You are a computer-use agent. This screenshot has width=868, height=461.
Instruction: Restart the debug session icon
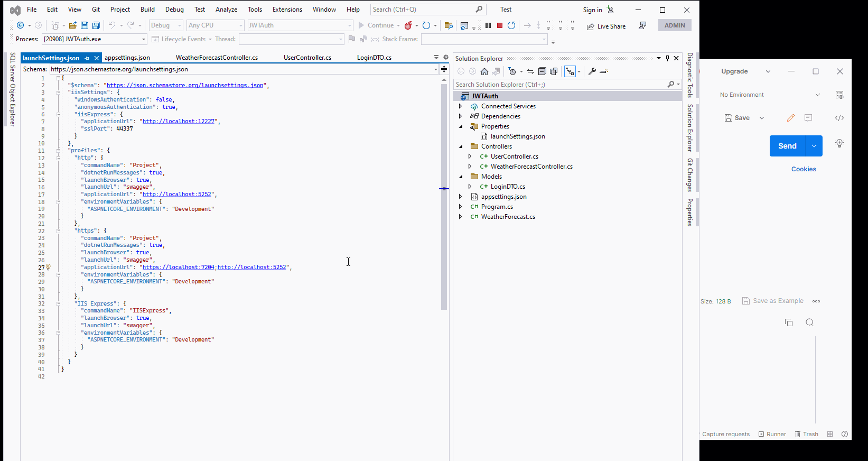coord(511,25)
